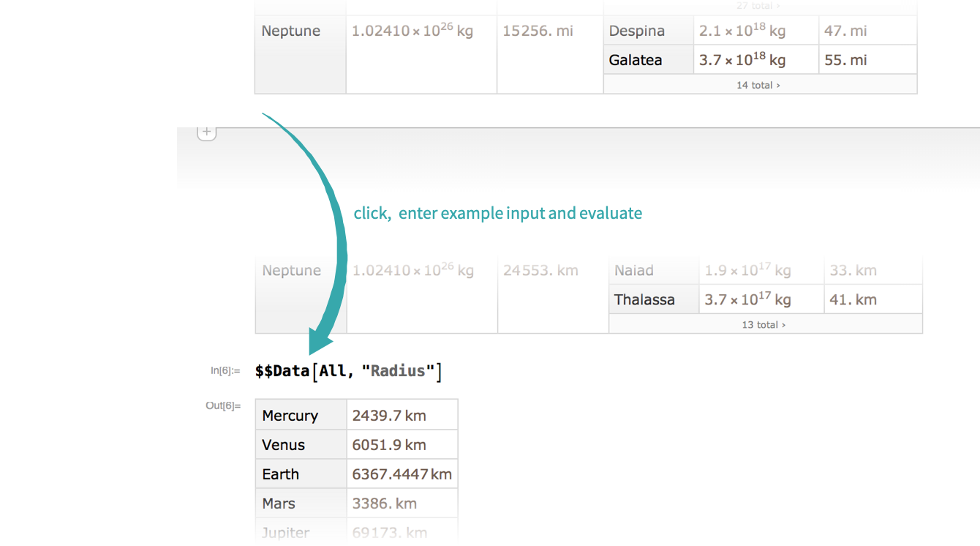Select Neptune's radius 15256. mi cell
980x546 pixels.
pyautogui.click(x=538, y=31)
